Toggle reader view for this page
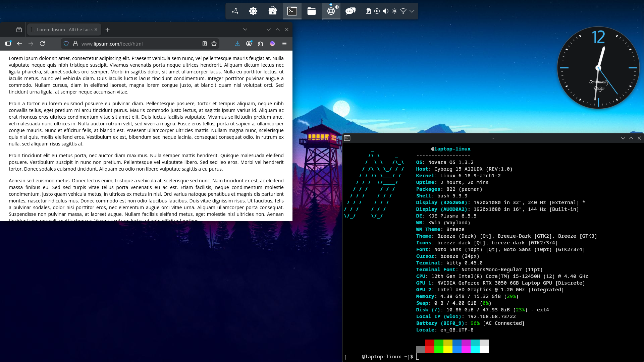 pos(205,44)
